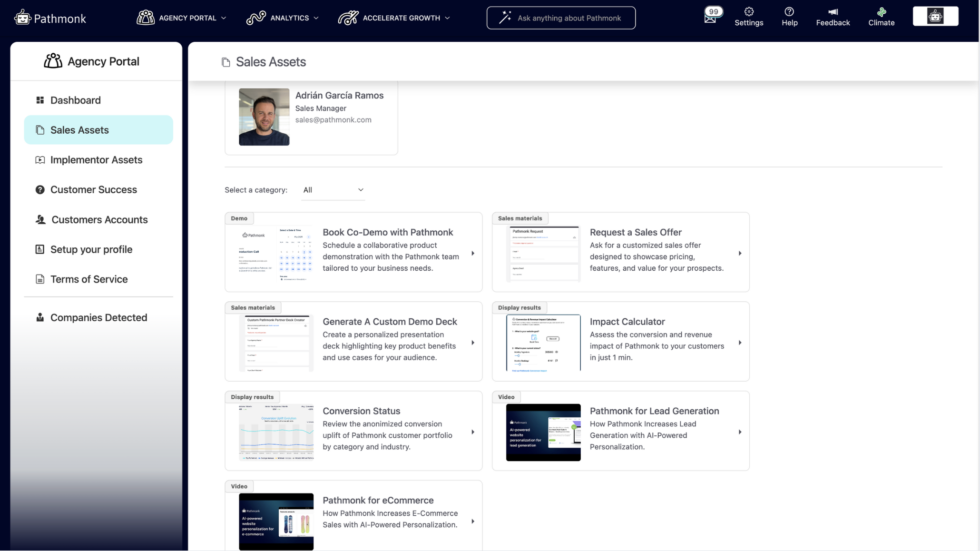The width and height of the screenshot is (980, 551).
Task: Go to Implementor Assets in sidebar
Action: click(x=96, y=160)
